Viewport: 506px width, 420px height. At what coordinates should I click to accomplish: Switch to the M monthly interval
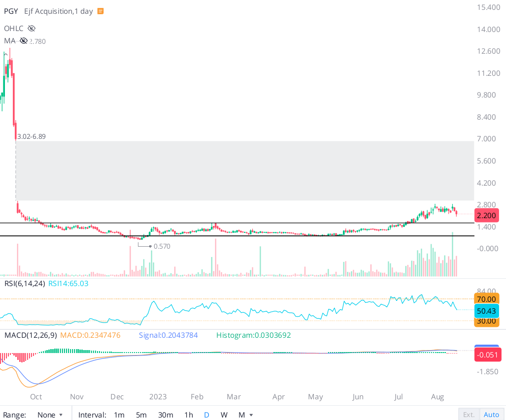pos(241,415)
